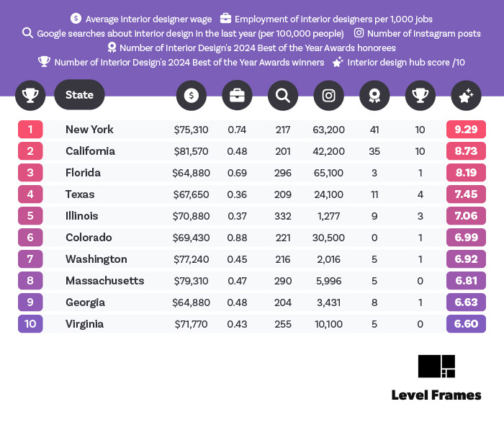Click rank badge number 1

point(30,130)
